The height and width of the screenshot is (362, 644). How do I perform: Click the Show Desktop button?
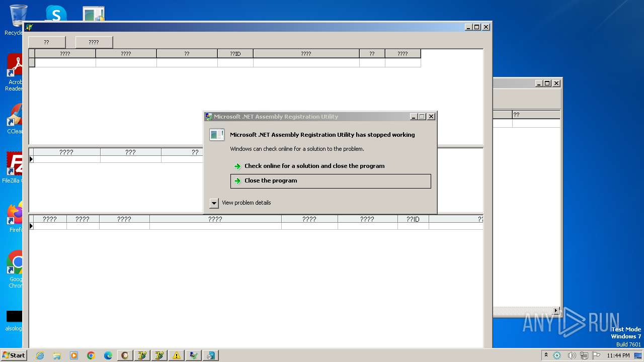(639, 355)
